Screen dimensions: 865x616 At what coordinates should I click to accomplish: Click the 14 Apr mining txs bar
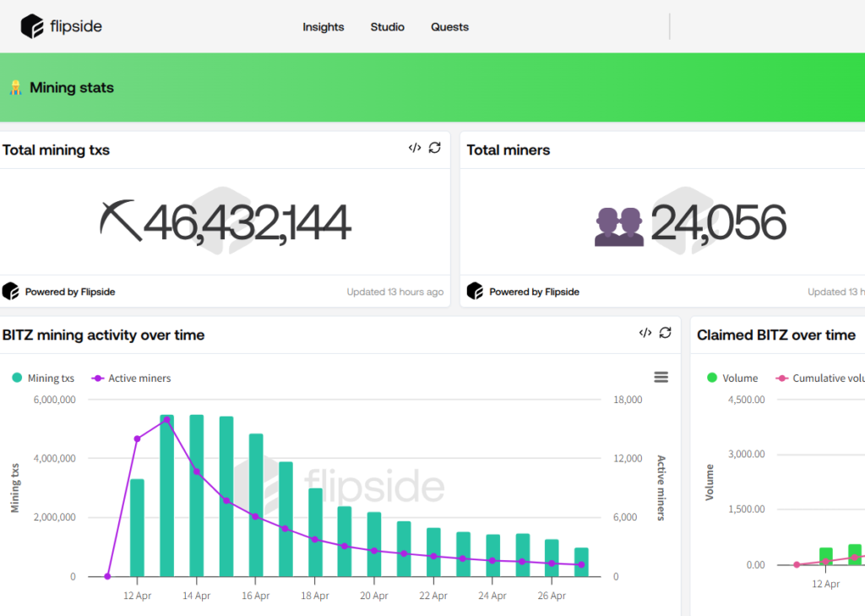coord(196,496)
